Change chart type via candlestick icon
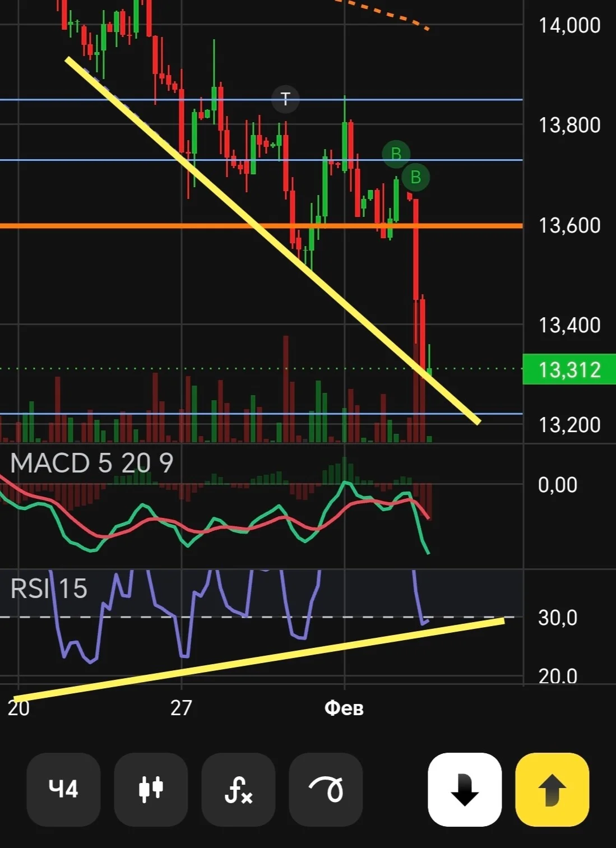616x848 pixels. (151, 789)
